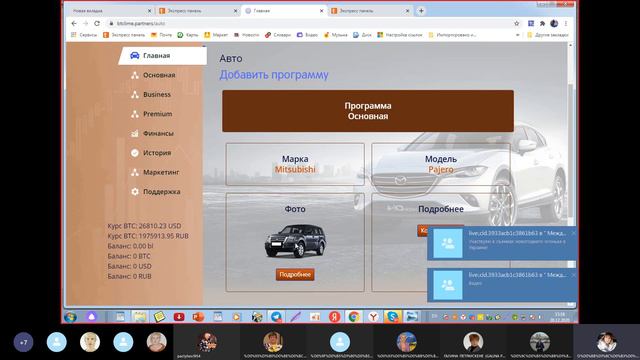Open the Chrome three-dot menu
640x360 pixels.
point(566,24)
